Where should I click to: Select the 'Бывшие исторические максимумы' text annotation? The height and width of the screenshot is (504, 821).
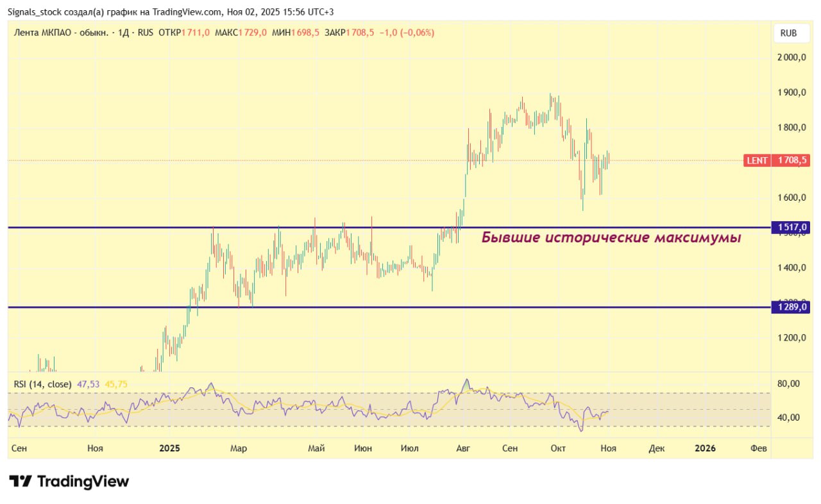click(x=611, y=237)
